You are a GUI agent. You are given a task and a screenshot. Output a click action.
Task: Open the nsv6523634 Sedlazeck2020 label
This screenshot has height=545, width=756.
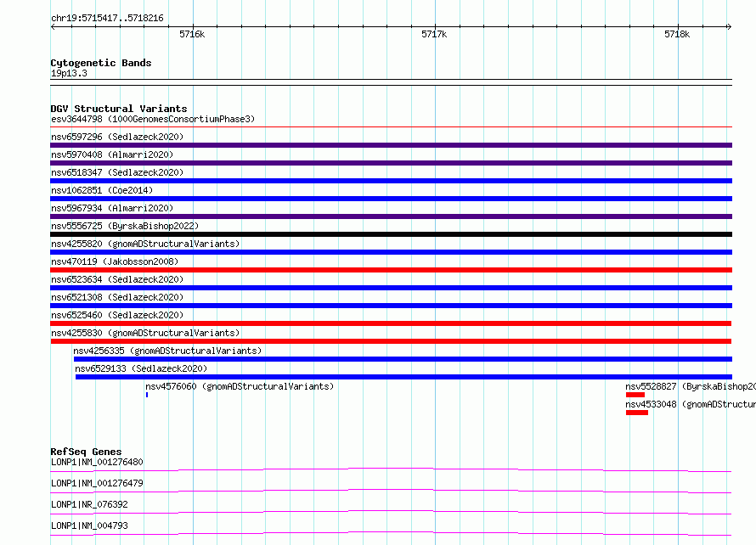(x=117, y=279)
